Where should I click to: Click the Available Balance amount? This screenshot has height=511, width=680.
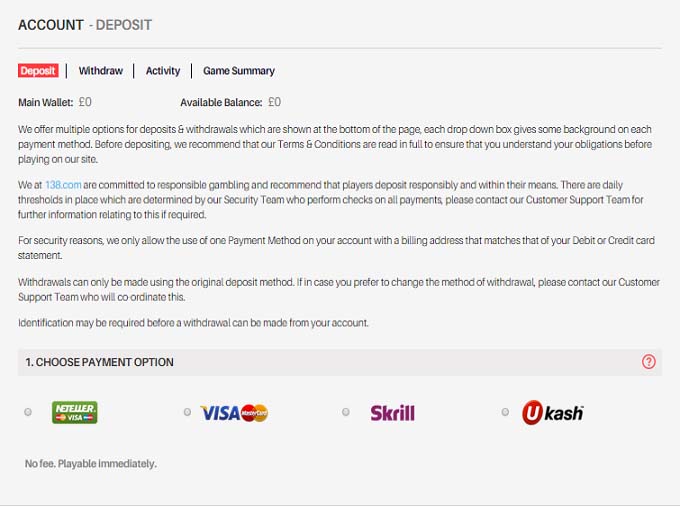click(274, 102)
